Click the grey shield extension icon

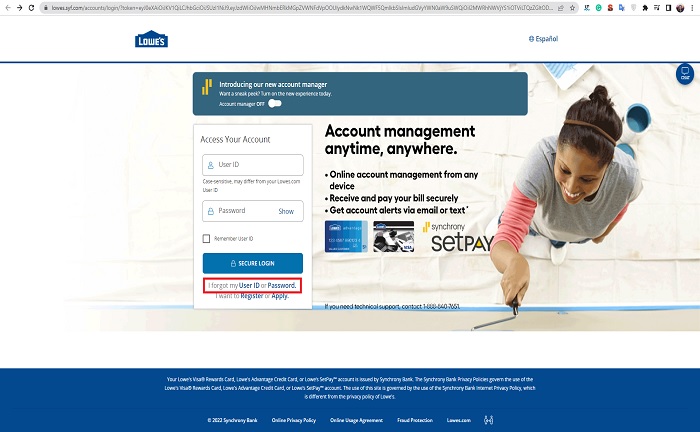point(633,8)
